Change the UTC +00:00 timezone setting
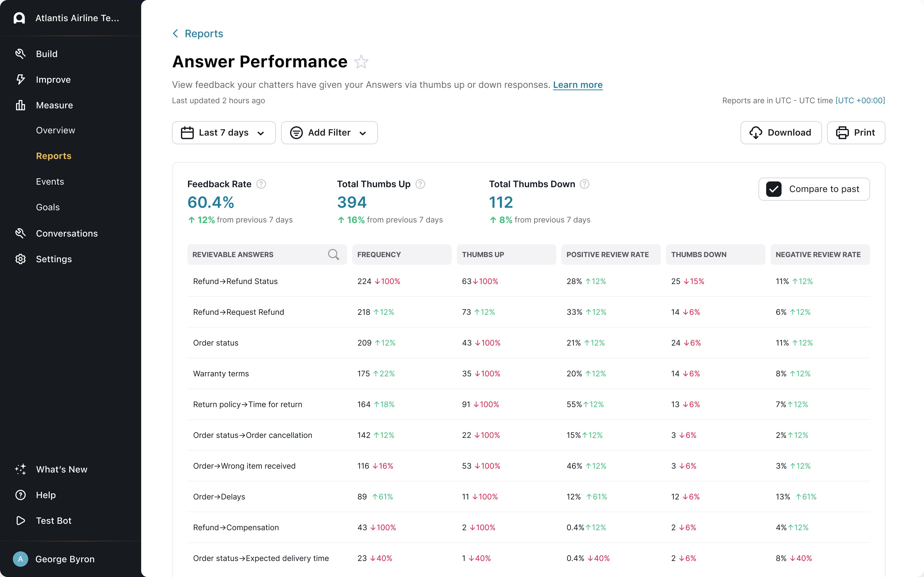This screenshot has width=924, height=577. click(x=860, y=100)
